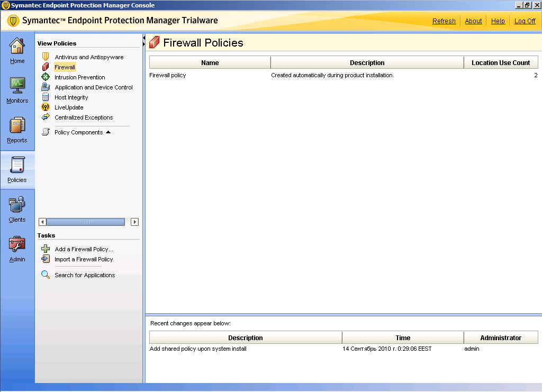
Task: Click 'Created automatically during product installation.' text
Action: pos(332,75)
